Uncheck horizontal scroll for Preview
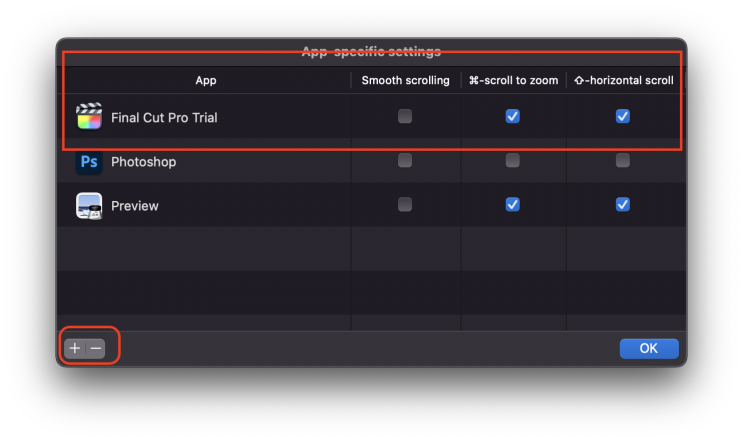 (x=623, y=205)
